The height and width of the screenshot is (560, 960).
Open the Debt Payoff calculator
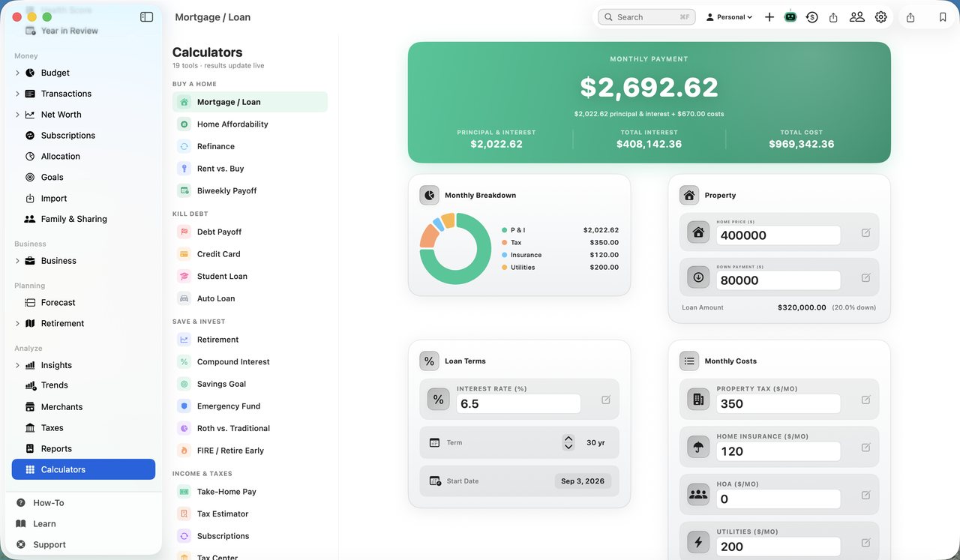pos(250,232)
